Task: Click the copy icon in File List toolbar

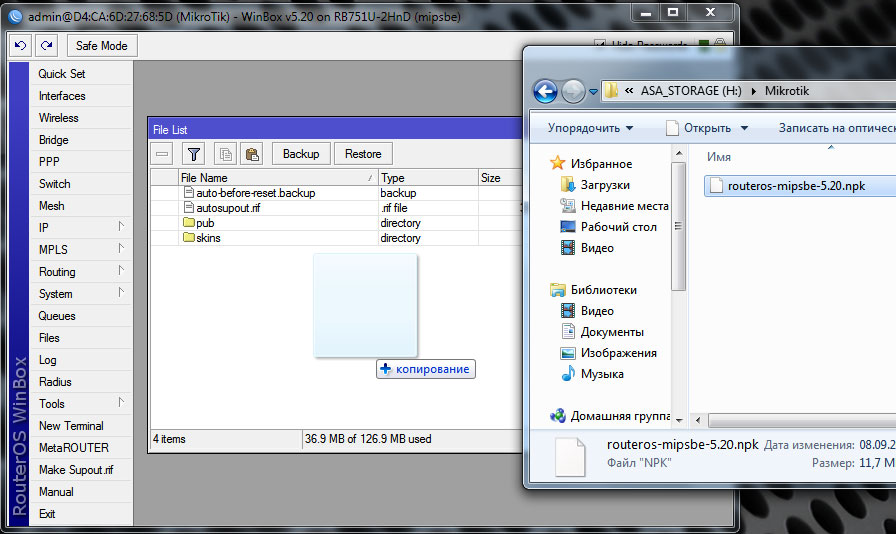Action: tap(226, 154)
